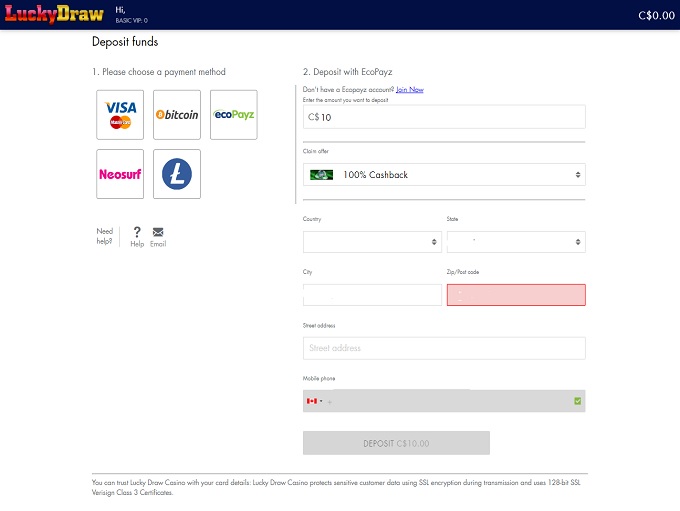Open Email support envelope icon
Viewport: 680px width, 511px height.
(158, 232)
